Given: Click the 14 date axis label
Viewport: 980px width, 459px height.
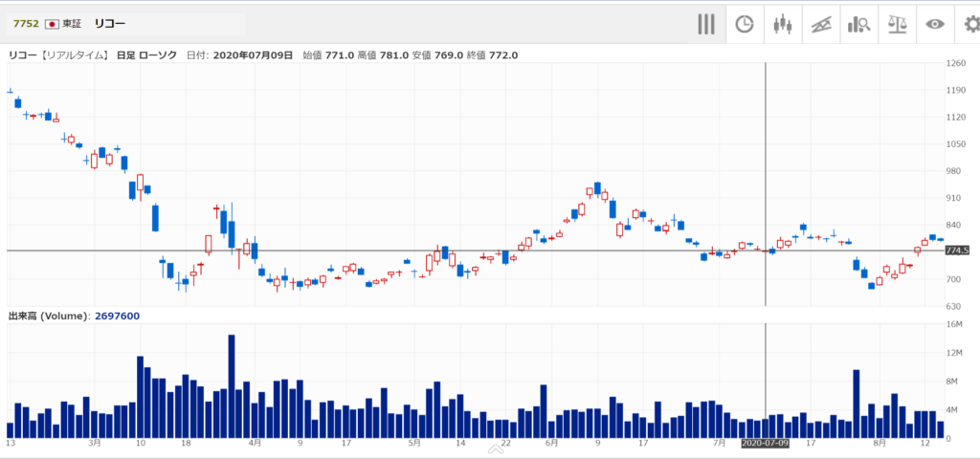Looking at the screenshot, I should (x=460, y=443).
